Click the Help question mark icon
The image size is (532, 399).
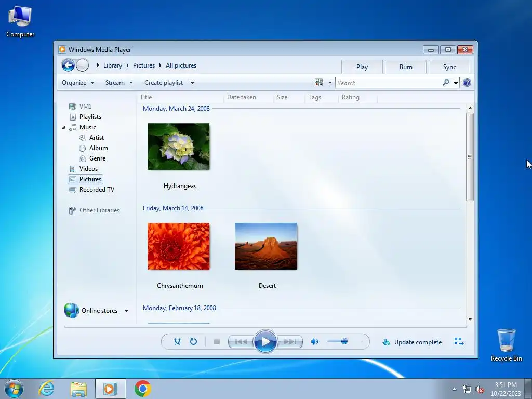pos(467,83)
